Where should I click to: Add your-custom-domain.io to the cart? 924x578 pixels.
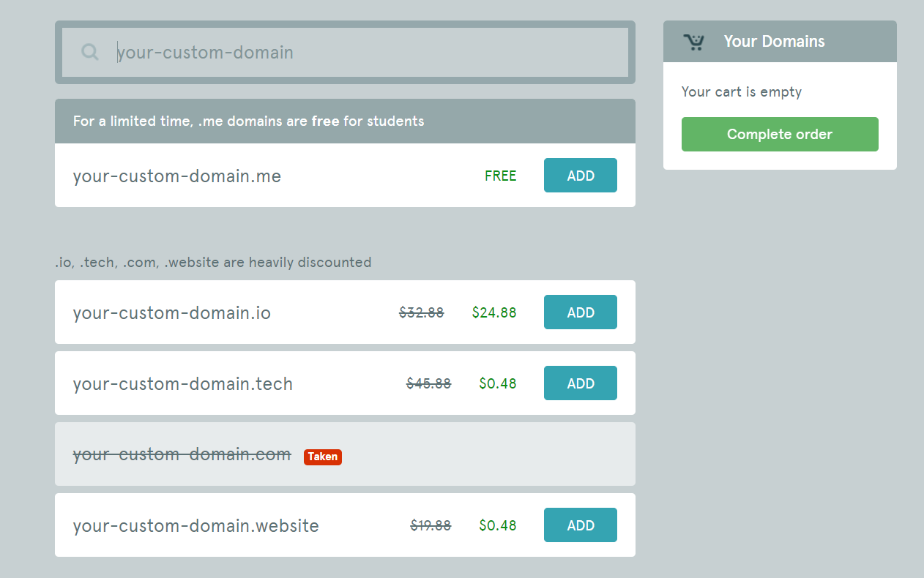580,312
